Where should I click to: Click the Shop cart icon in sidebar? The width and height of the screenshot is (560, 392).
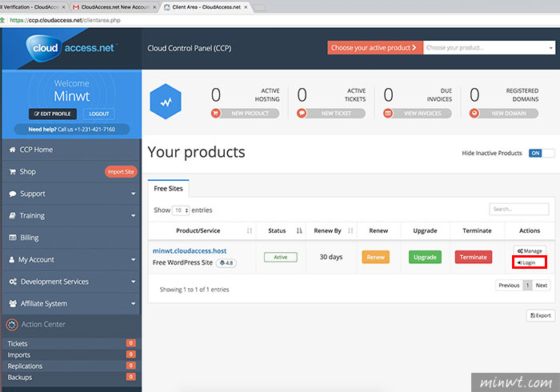13,172
